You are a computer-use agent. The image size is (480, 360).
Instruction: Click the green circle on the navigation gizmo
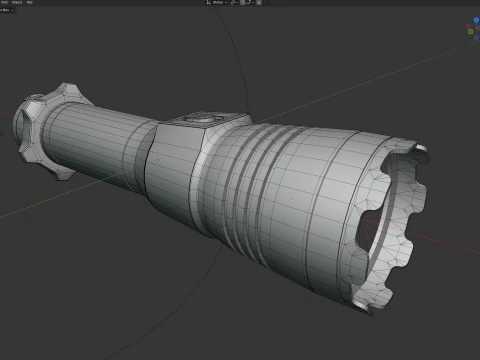[470, 32]
